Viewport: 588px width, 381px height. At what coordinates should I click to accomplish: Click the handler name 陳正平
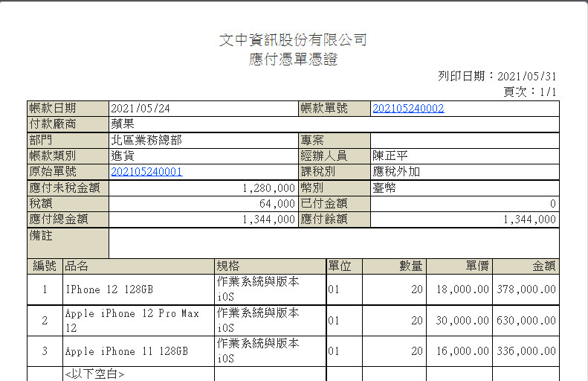390,156
